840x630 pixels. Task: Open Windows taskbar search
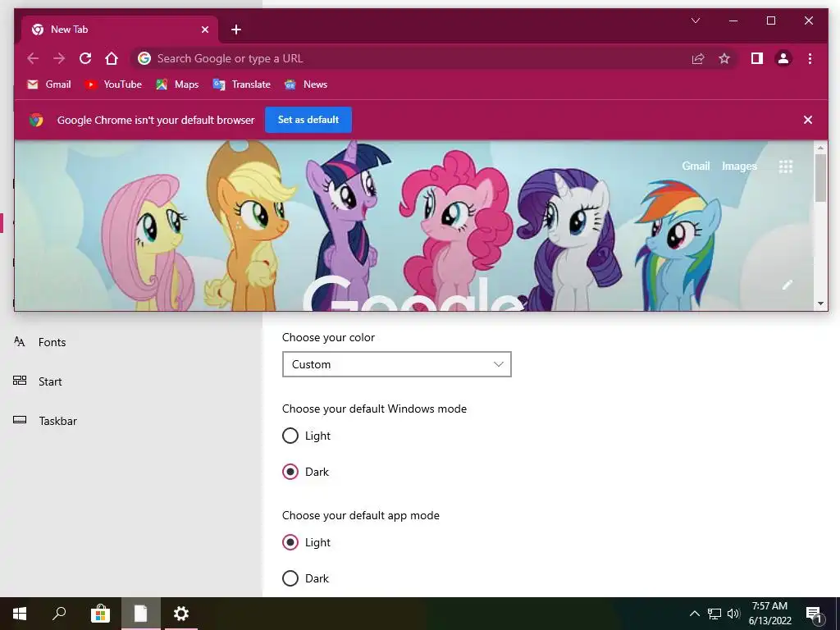(x=59, y=614)
